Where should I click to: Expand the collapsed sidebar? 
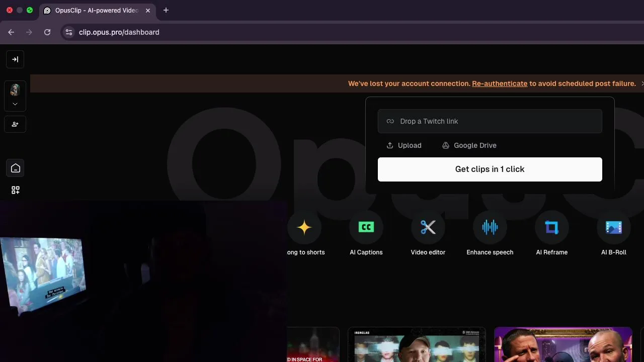[x=15, y=59]
